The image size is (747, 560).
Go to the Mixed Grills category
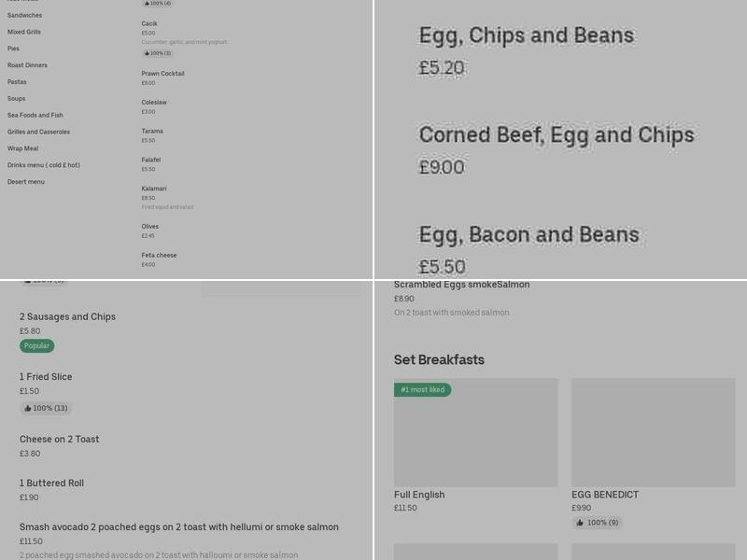tap(24, 32)
